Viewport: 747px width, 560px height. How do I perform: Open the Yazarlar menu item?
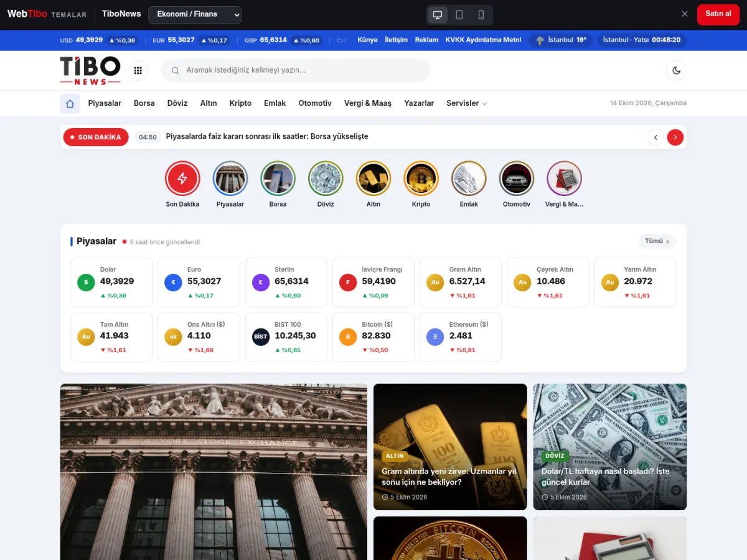419,103
